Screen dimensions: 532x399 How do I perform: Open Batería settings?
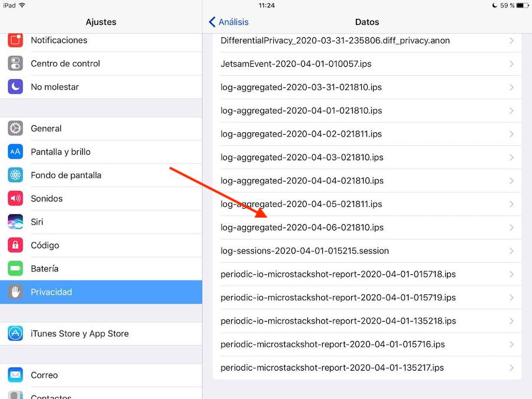coord(100,269)
